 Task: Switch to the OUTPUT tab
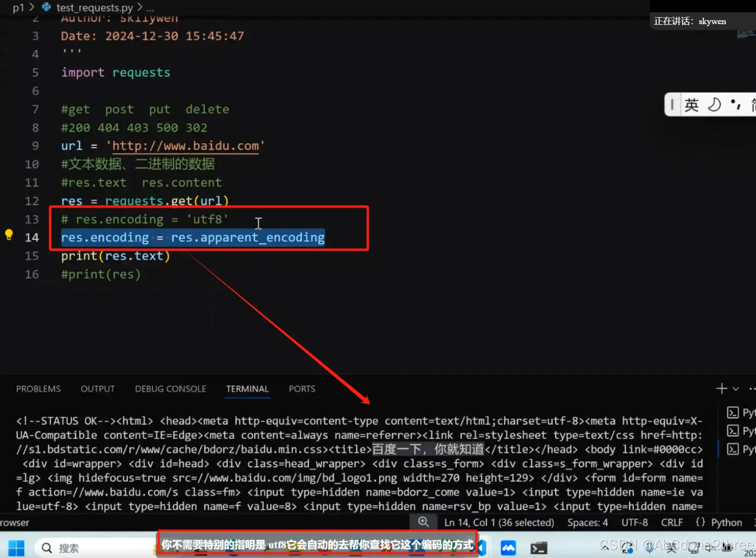coord(97,389)
